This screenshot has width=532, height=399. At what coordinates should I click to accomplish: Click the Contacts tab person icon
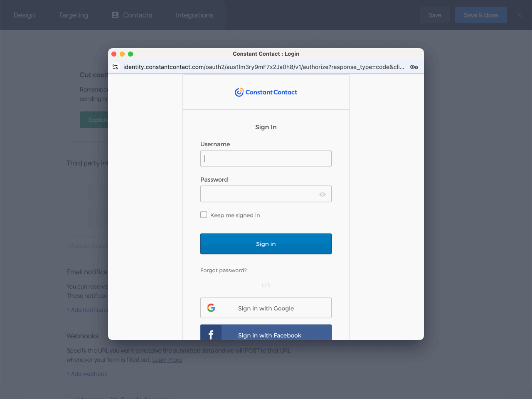coord(115,15)
